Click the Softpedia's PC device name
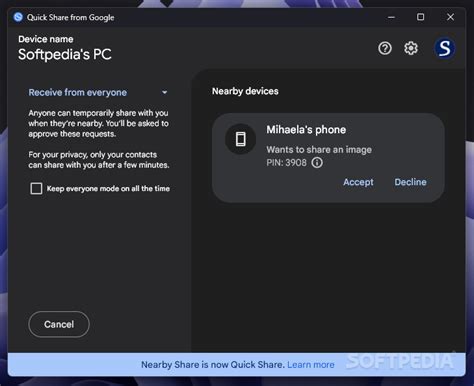Image resolution: width=474 pixels, height=386 pixels. pyautogui.click(x=65, y=55)
